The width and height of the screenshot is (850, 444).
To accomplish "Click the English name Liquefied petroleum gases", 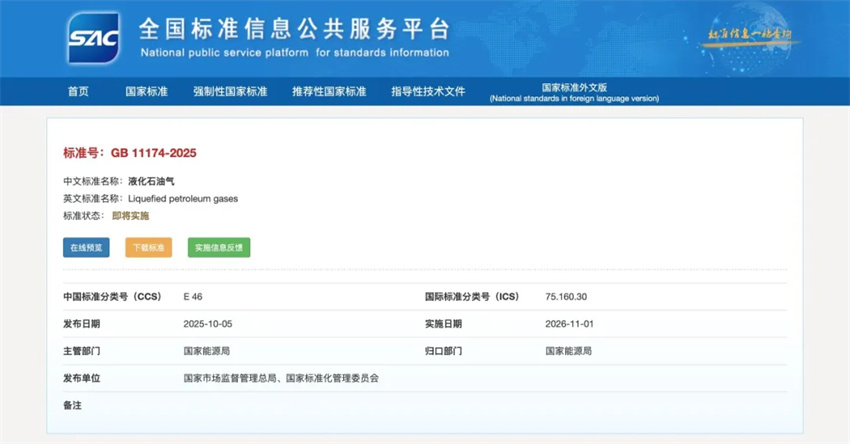I will 183,198.
